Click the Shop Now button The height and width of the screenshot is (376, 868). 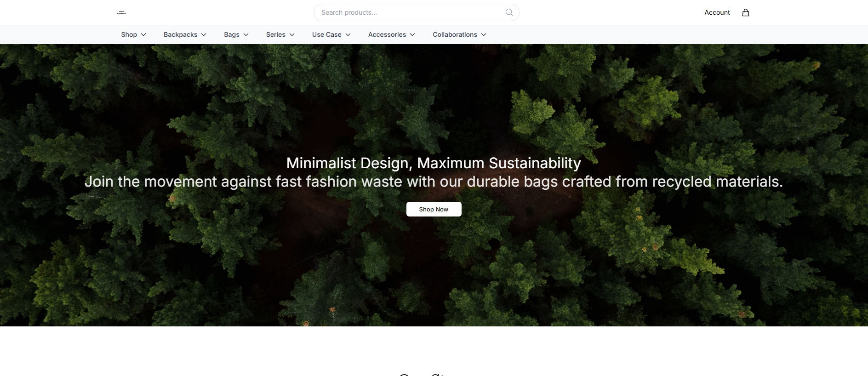434,209
